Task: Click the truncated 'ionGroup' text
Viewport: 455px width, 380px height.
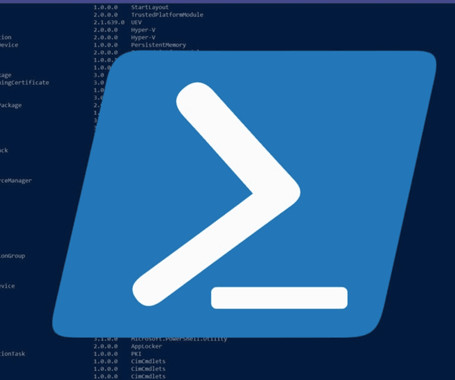Action: coord(12,256)
